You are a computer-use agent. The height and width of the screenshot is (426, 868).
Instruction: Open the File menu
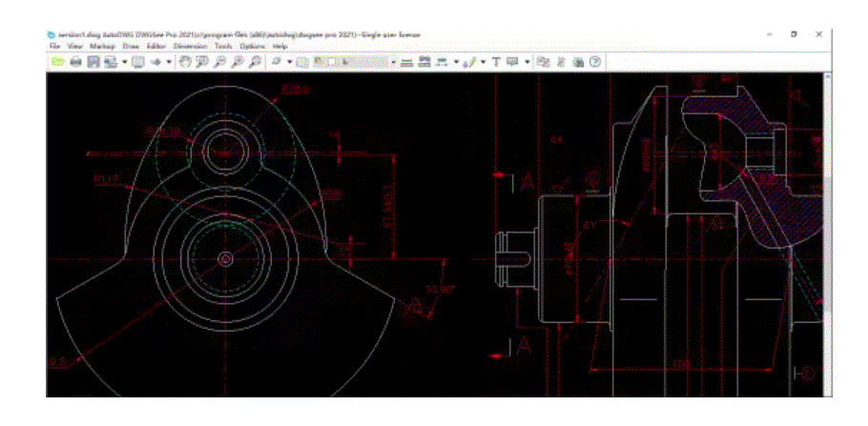click(x=54, y=46)
